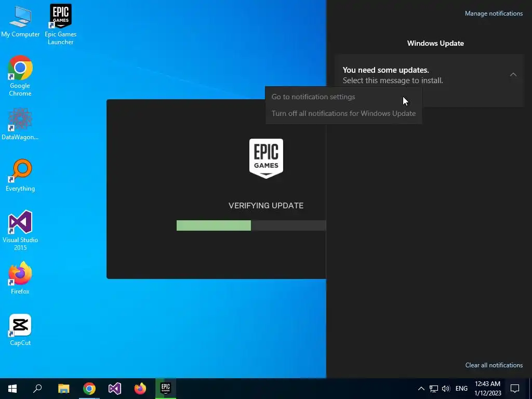Screen dimensions: 532x399
Task: Select the Firefox desktop shortcut
Action: 20,277
